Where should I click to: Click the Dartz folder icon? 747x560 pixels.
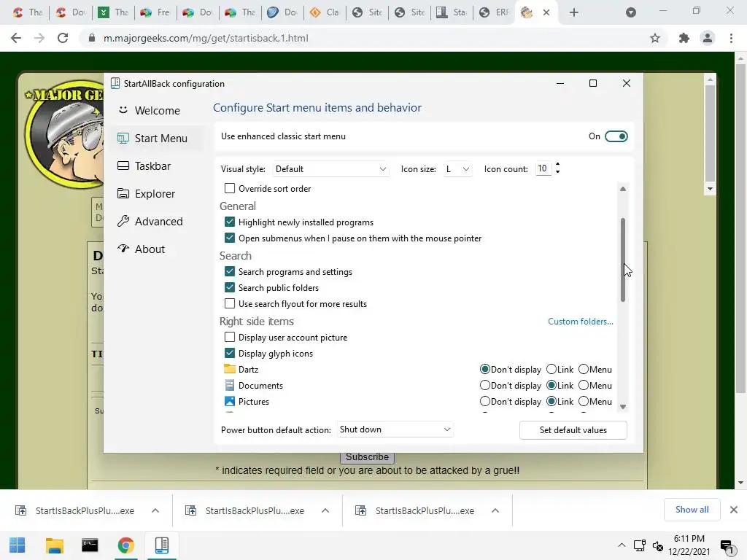pyautogui.click(x=230, y=369)
